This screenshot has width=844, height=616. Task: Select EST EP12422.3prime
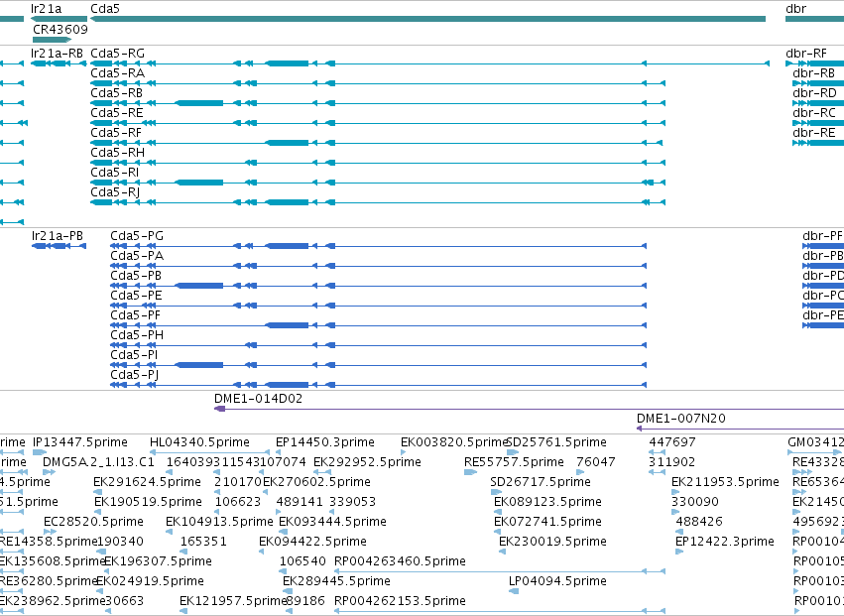[x=725, y=542]
